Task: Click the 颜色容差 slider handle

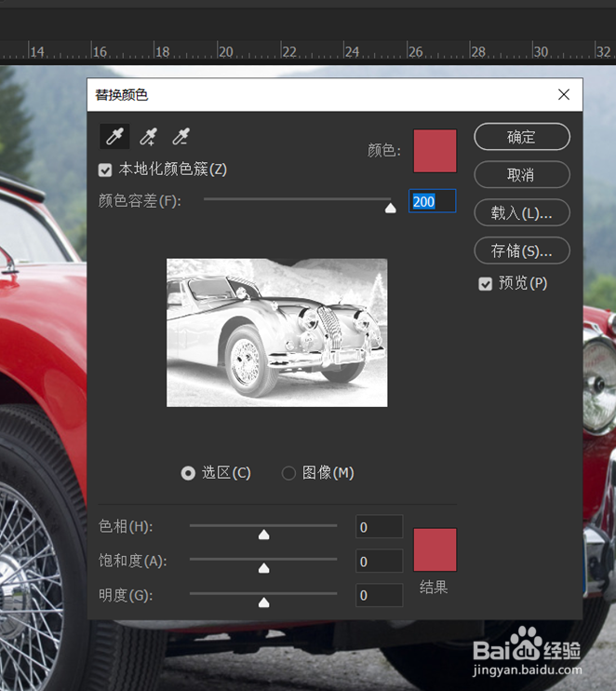Action: point(391,208)
